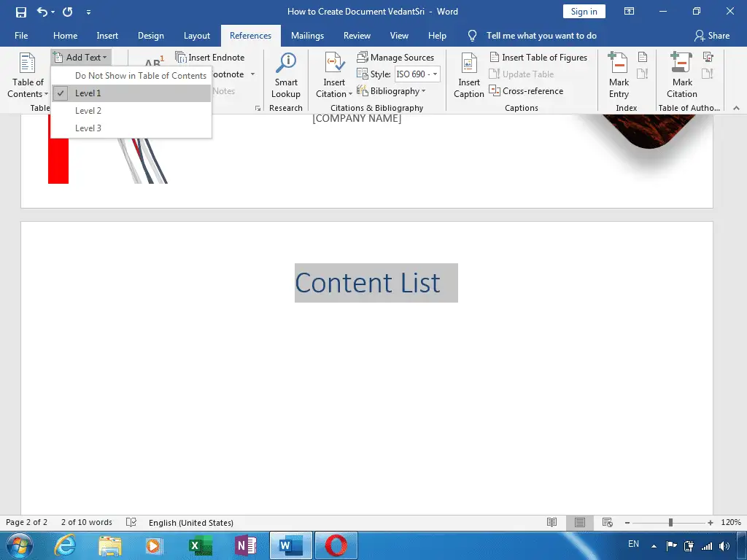Click the proofing errors book icon
The width and height of the screenshot is (747, 560).
pos(131,522)
